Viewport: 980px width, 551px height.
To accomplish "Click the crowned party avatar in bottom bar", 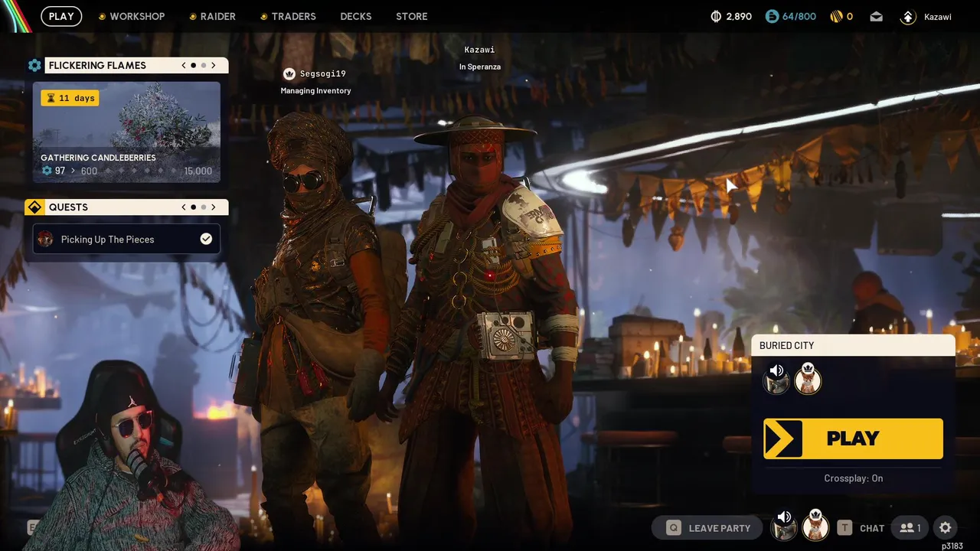I will (815, 526).
